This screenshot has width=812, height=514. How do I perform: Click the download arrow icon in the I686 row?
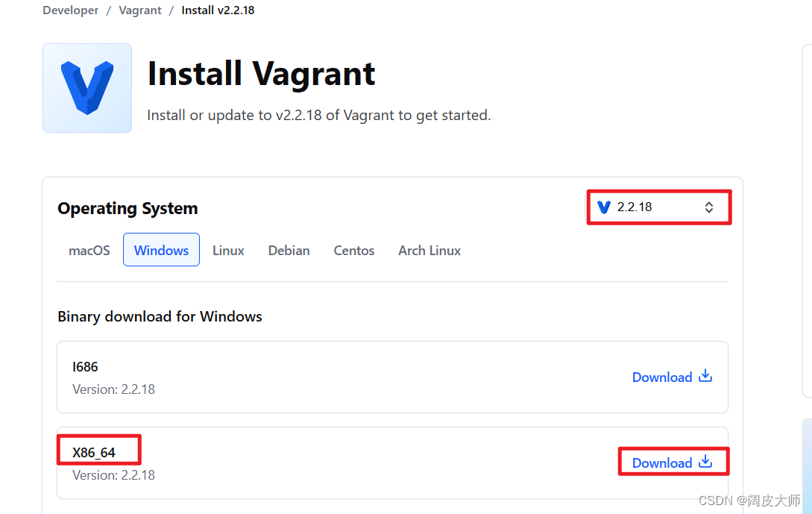point(705,376)
